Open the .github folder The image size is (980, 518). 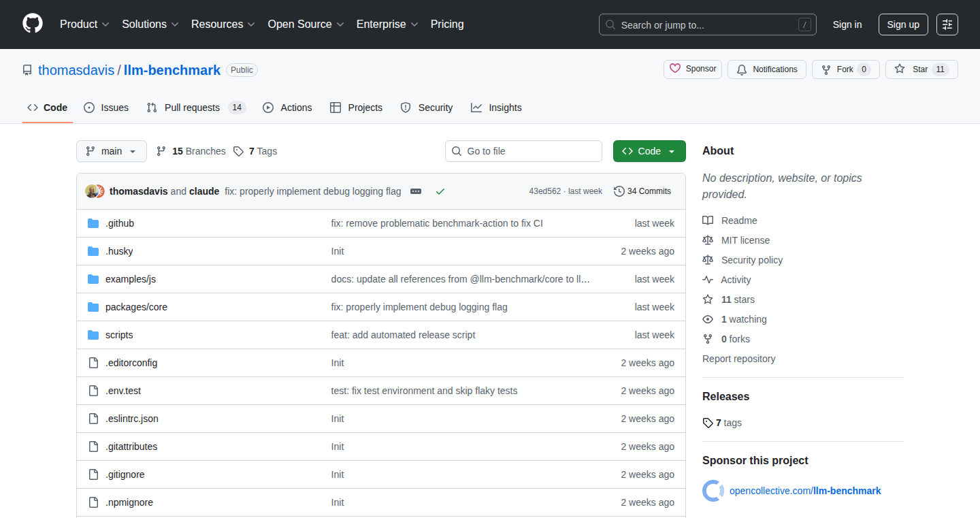point(120,223)
